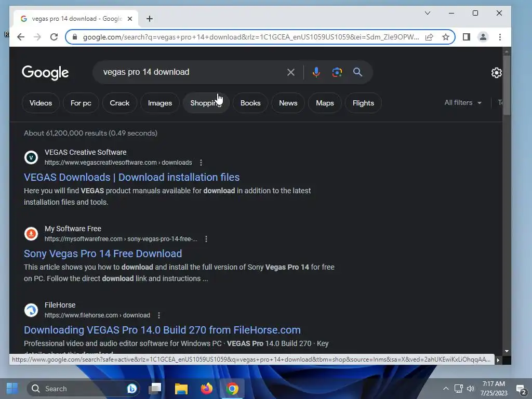The image size is (532, 399).
Task: Click in the Google search input field
Action: pyautogui.click(x=192, y=72)
